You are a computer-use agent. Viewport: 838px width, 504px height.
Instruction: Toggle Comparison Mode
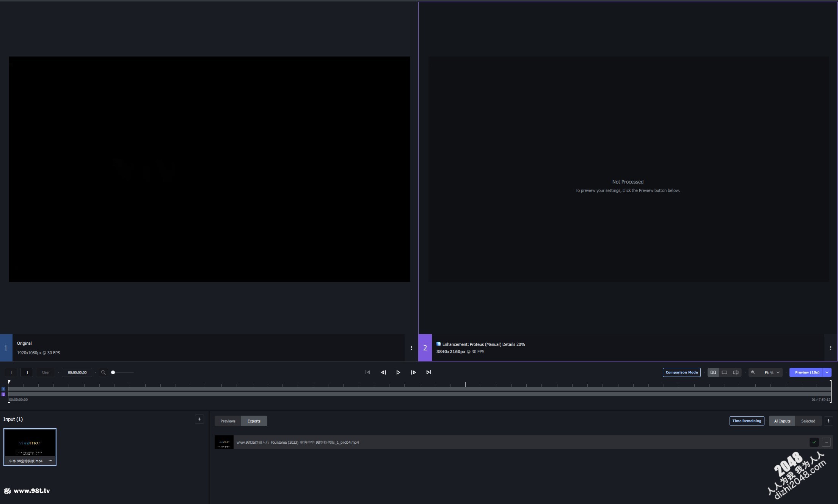681,372
